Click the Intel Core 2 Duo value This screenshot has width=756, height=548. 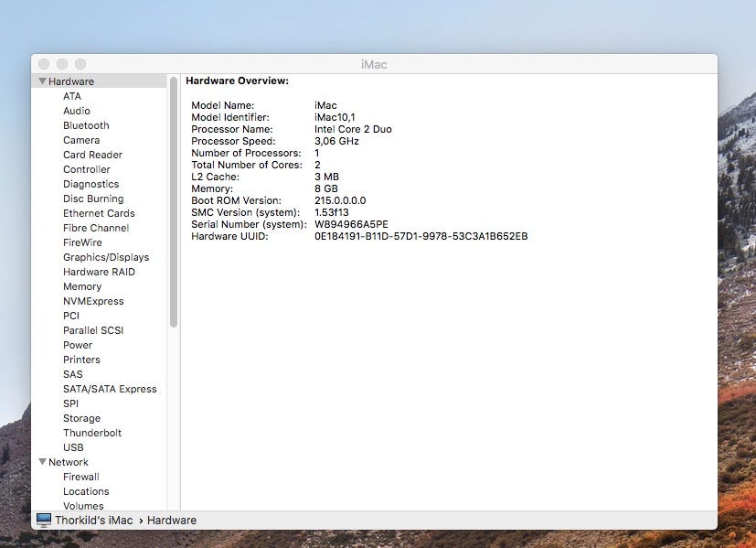(x=353, y=129)
